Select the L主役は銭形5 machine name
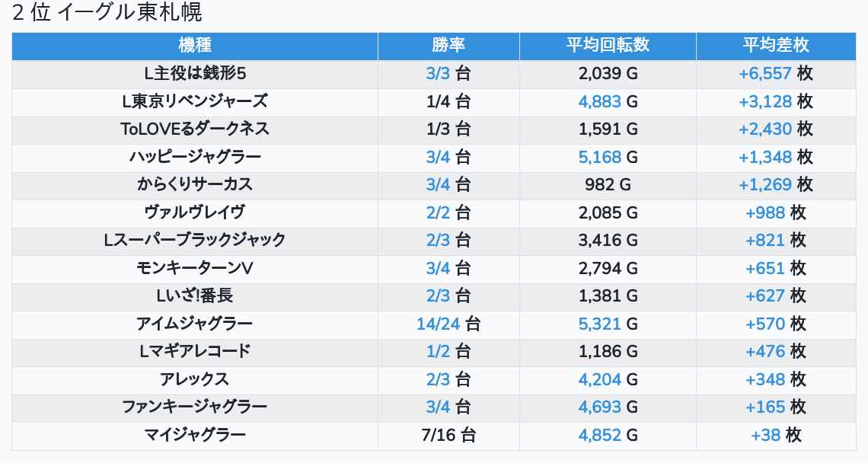The height and width of the screenshot is (463, 868). click(195, 74)
